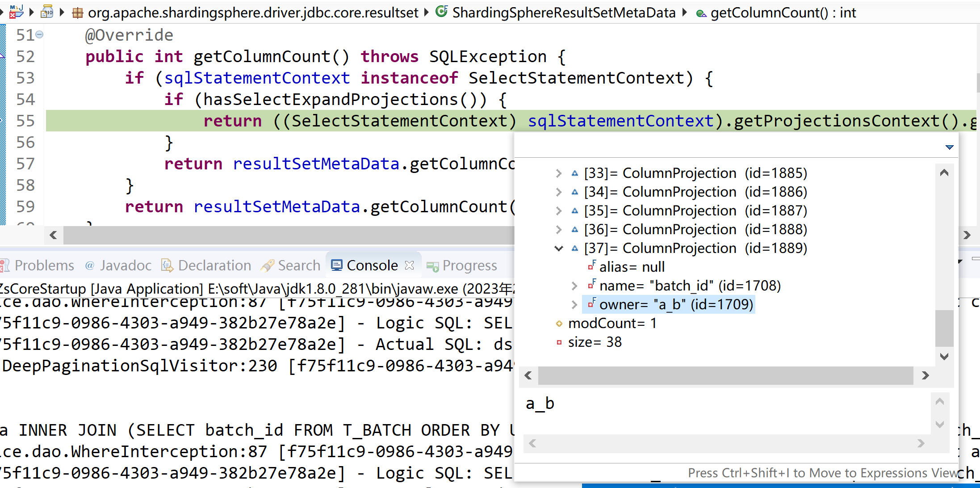Click the Progress view icon
Image resolution: width=980 pixels, height=488 pixels.
pos(432,265)
